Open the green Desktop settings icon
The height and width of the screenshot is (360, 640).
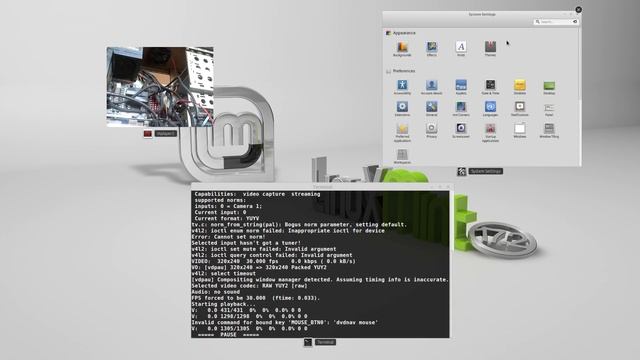click(x=549, y=87)
